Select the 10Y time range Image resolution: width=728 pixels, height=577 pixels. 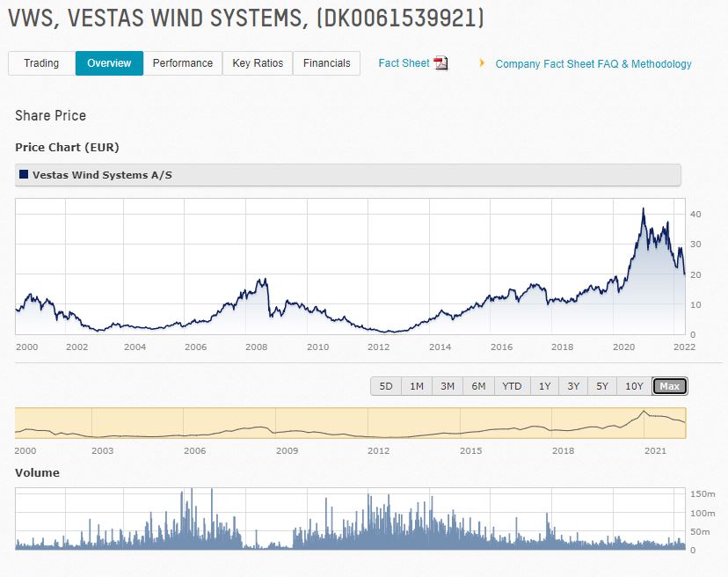[x=634, y=385]
